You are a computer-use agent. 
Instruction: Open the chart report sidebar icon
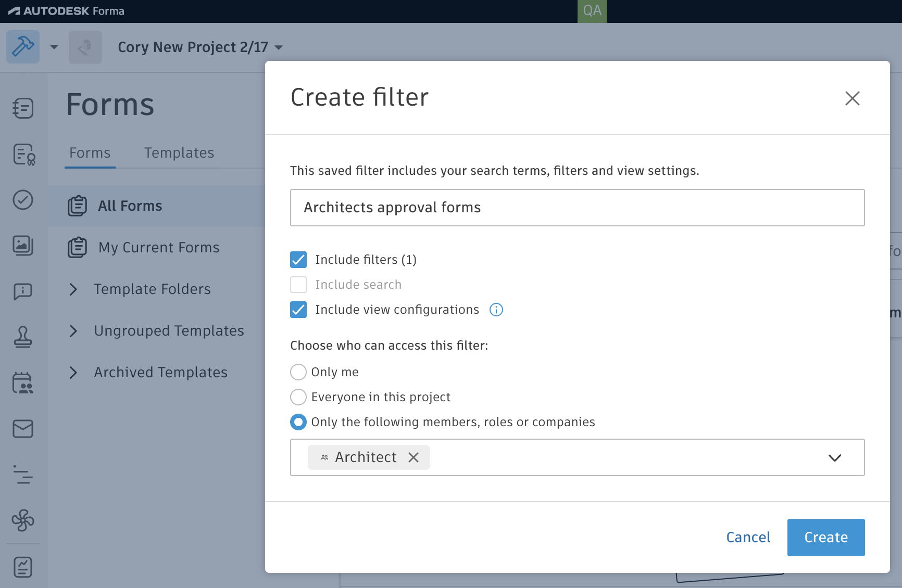point(23,567)
